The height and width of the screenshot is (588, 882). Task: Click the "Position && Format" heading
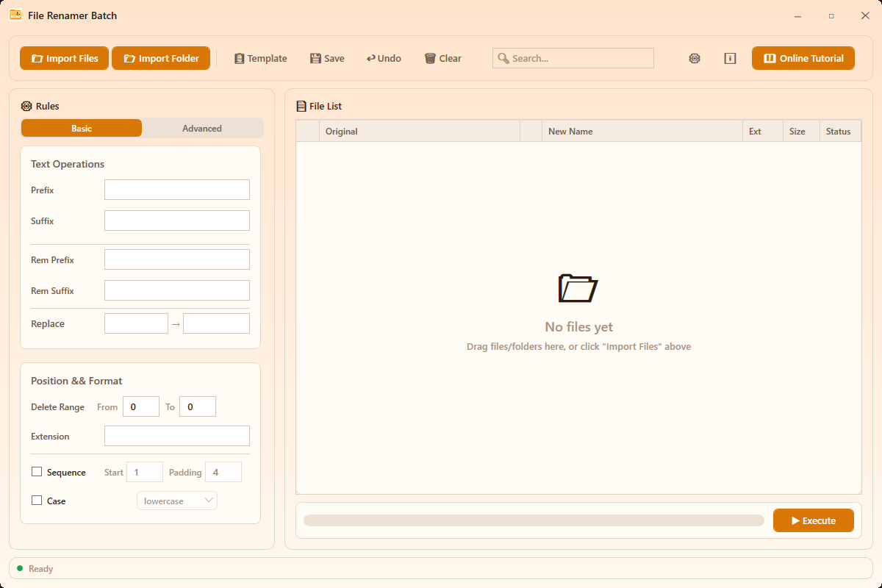pyautogui.click(x=76, y=381)
